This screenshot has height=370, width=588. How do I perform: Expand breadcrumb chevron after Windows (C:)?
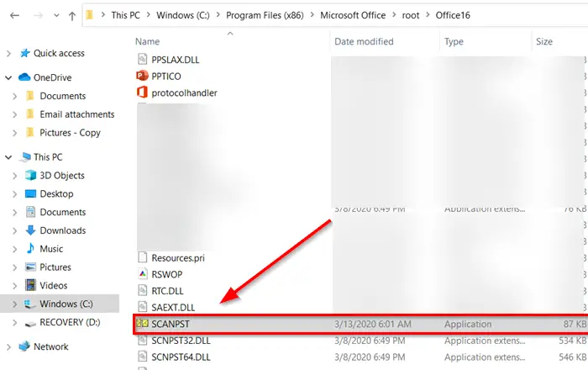[x=218, y=15]
